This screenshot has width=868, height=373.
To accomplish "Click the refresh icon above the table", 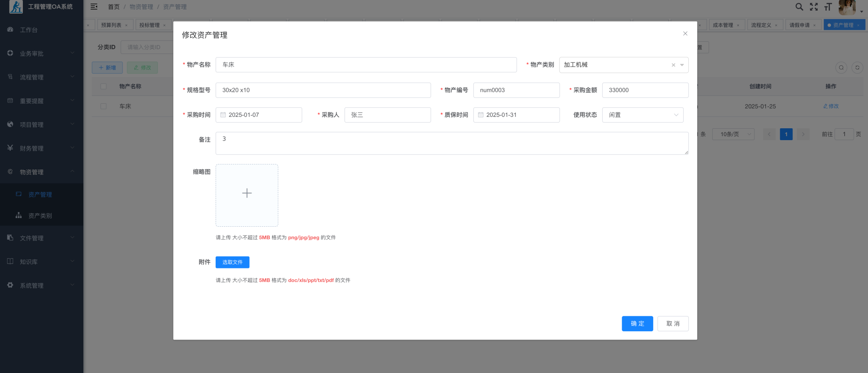I will 857,68.
